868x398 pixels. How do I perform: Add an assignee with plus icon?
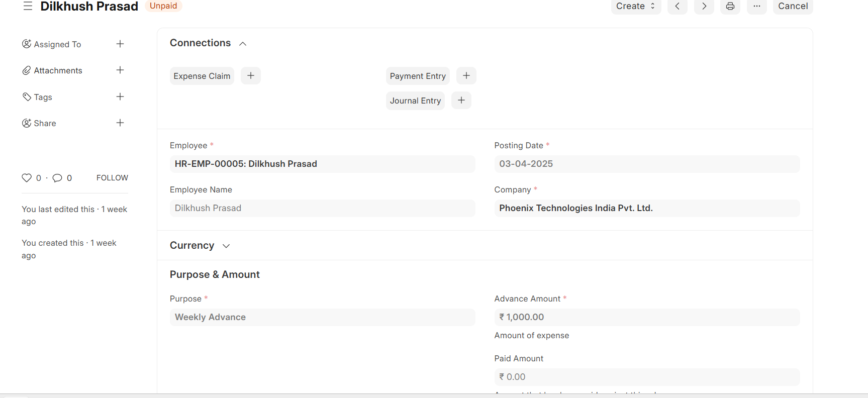coord(120,44)
